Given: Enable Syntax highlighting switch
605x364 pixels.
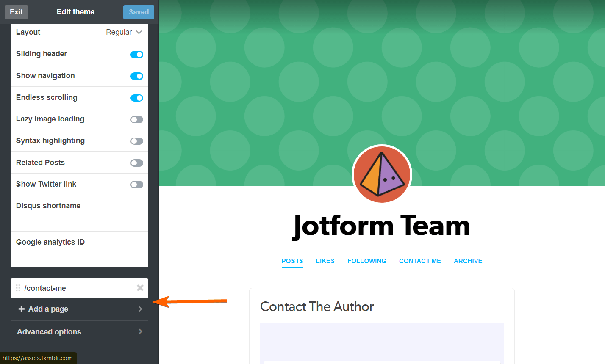Looking at the screenshot, I should pyautogui.click(x=137, y=141).
